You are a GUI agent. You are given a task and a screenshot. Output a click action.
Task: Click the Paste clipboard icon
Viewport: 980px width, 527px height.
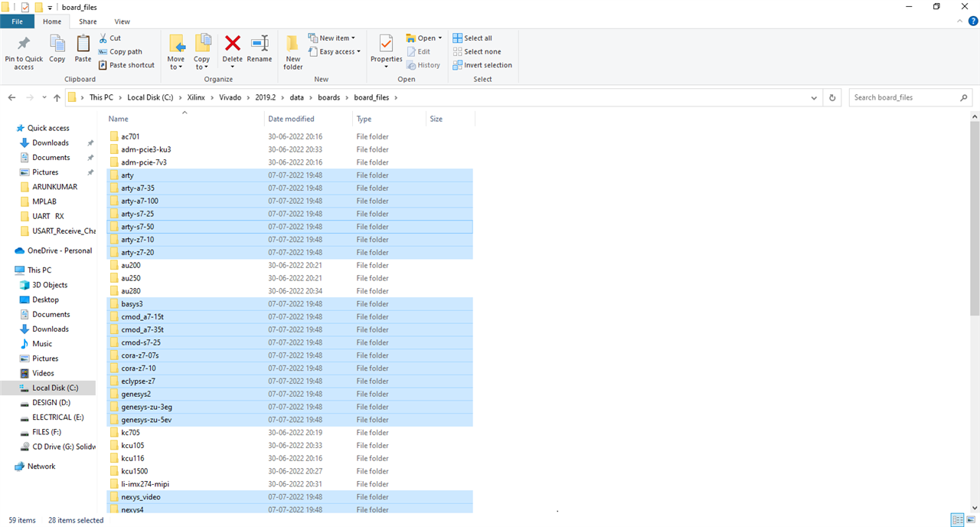[x=83, y=43]
